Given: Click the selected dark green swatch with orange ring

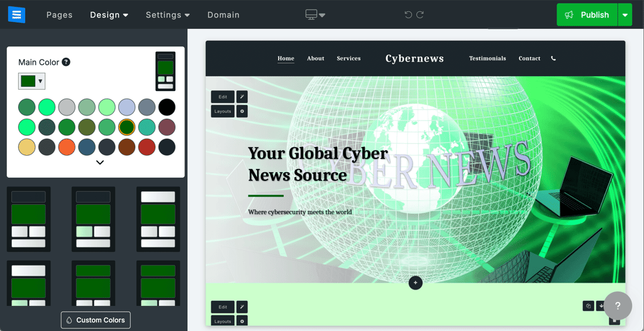Looking at the screenshot, I should tap(127, 127).
